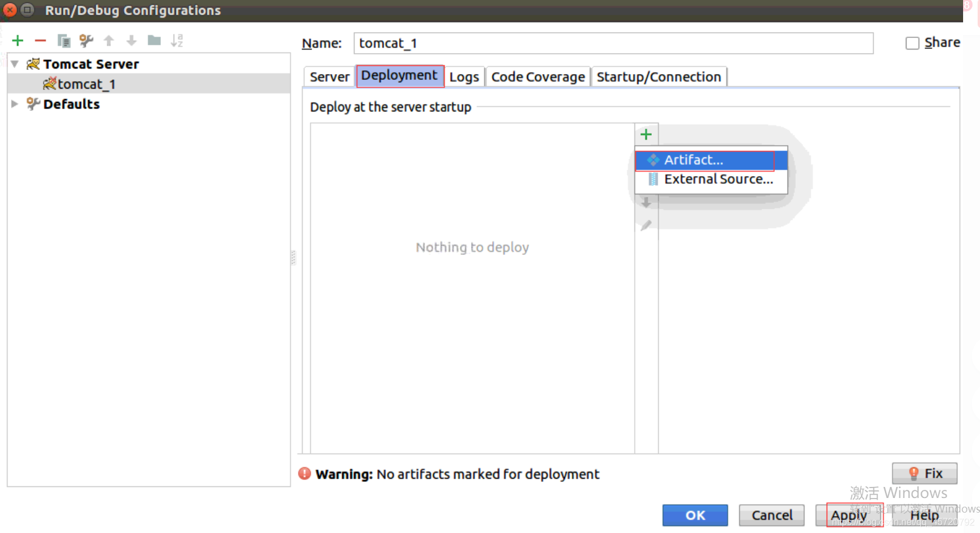The height and width of the screenshot is (533, 980).
Task: Create a new configuration folder
Action: 154,40
